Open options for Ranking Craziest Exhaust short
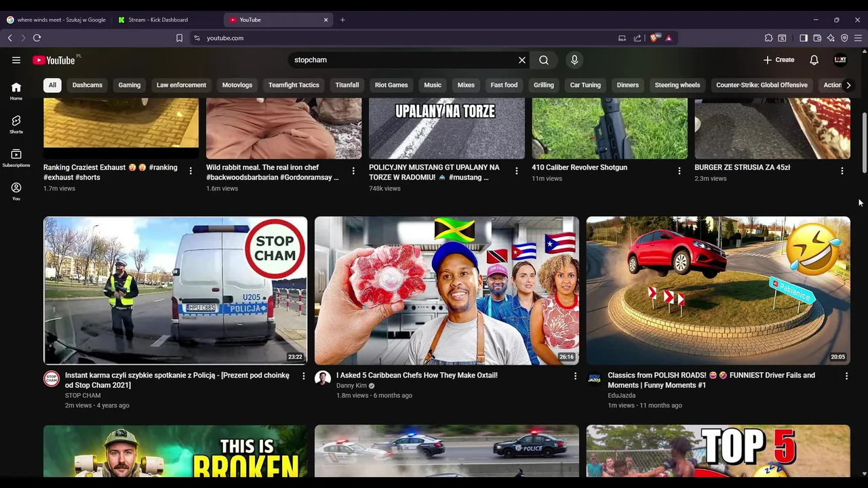The height and width of the screenshot is (488, 868). (x=191, y=171)
